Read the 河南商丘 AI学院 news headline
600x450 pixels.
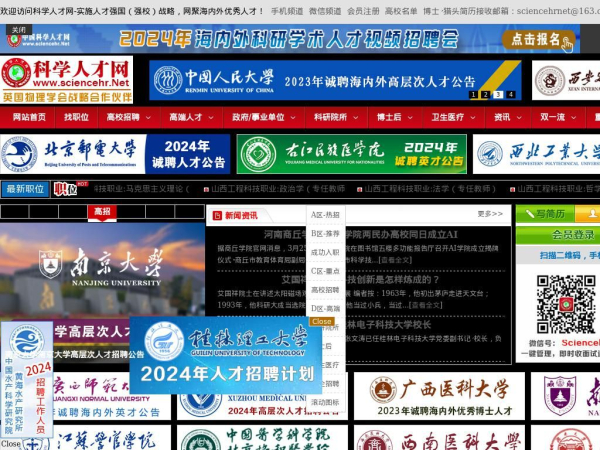[x=360, y=234]
